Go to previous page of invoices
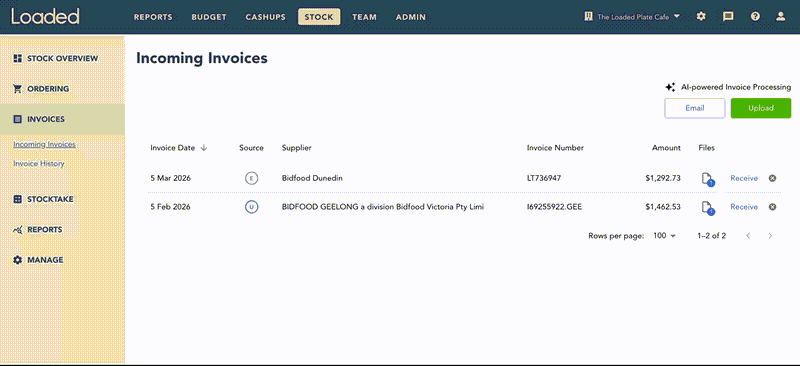 tap(748, 236)
